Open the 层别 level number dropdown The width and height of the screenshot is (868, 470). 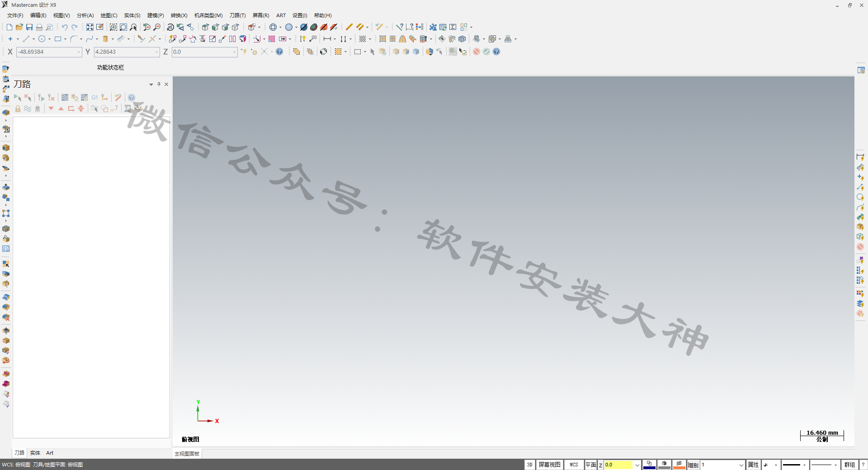pos(741,465)
